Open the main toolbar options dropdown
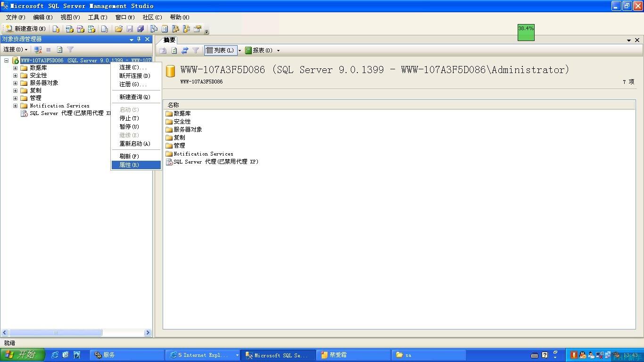 [x=206, y=32]
